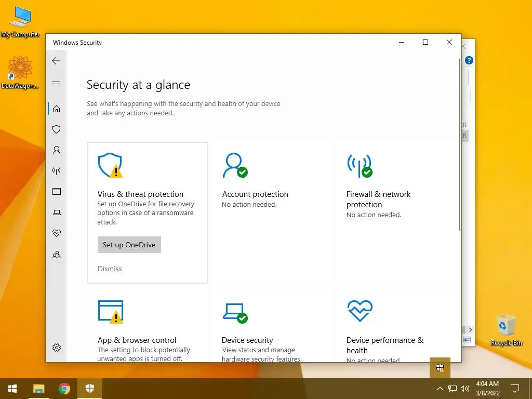532x399 pixels.
Task: Open Firewall & network sidebar antenna icon
Action: 57,170
